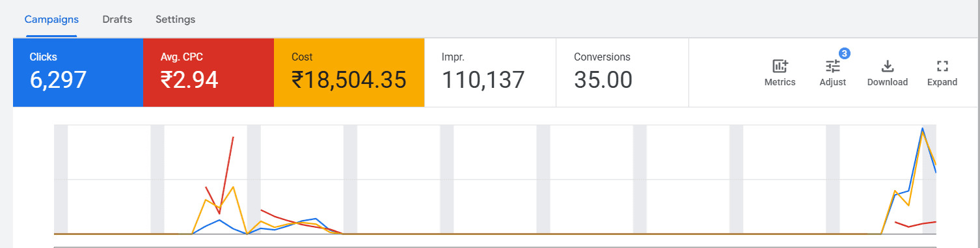Click the ₹18,504.35 cost value

pos(349,79)
